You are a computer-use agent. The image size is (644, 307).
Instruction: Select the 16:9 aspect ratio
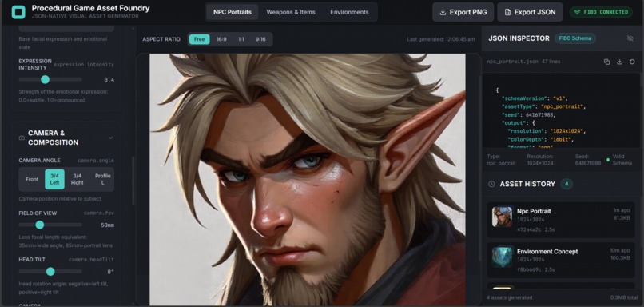(x=221, y=39)
